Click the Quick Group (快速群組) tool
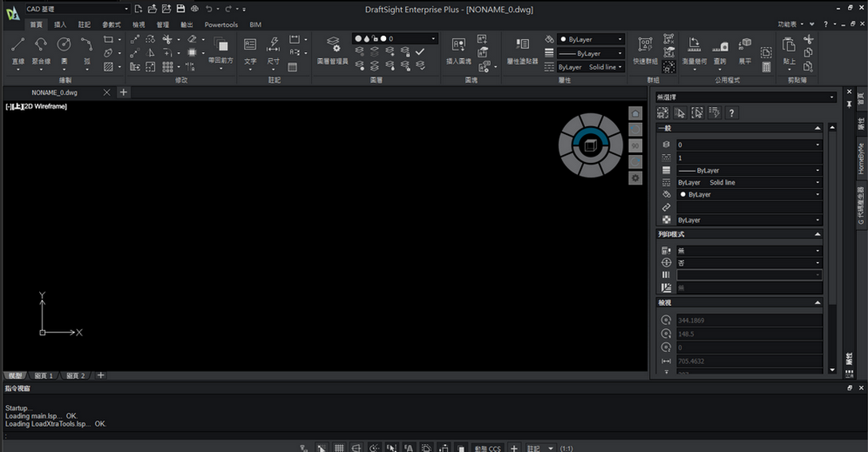Viewport: 868px width, 452px height. (645, 50)
